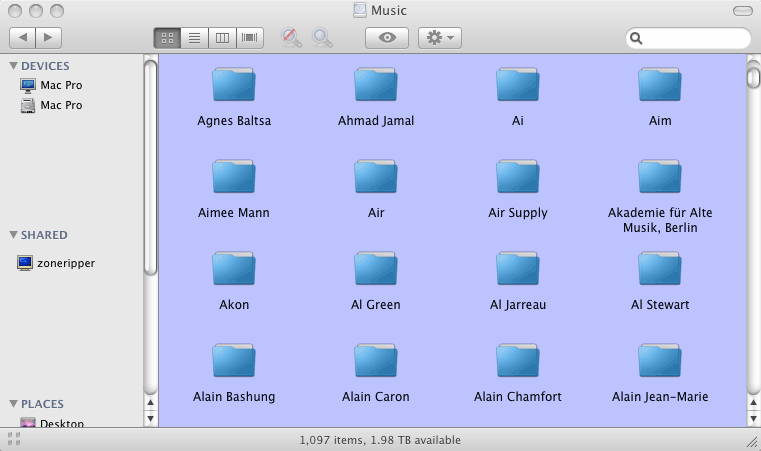Screen dimensions: 761x451
Task: Select the Alain Bashung folder icon
Action: pyautogui.click(x=234, y=361)
